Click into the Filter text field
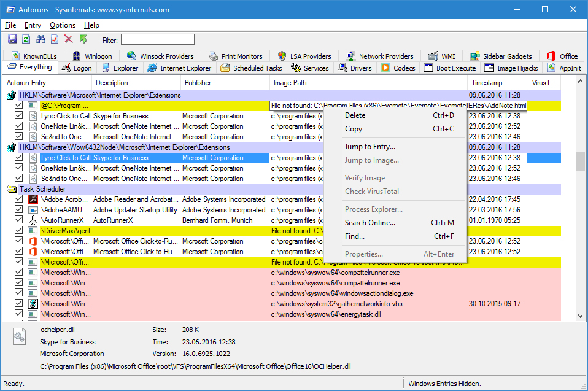Viewport: 588px width, 391px height. pyautogui.click(x=158, y=39)
